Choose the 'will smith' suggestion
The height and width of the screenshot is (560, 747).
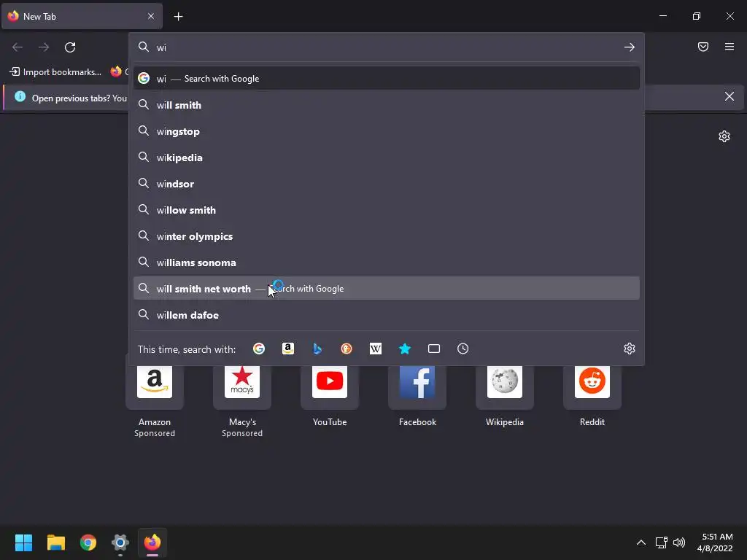click(387, 105)
